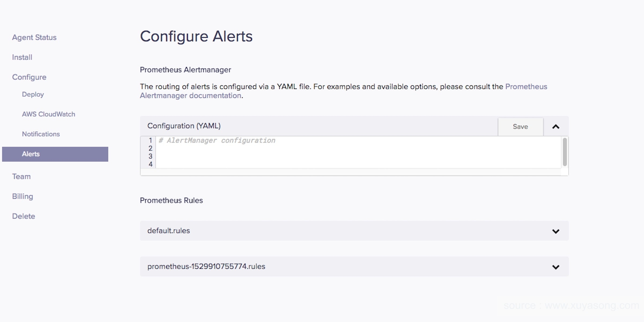The image size is (644, 322).
Task: Open the Agent Status page
Action: [x=34, y=37]
